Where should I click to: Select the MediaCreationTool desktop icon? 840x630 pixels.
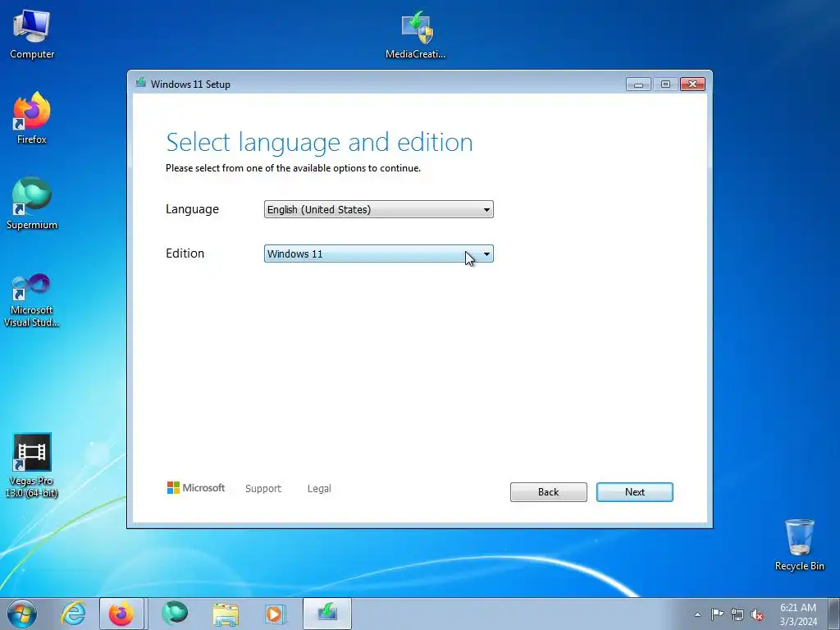coord(416,34)
